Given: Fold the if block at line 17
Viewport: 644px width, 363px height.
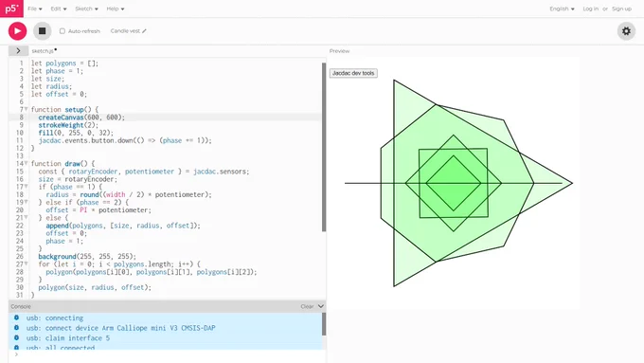Looking at the screenshot, I should coord(26,187).
